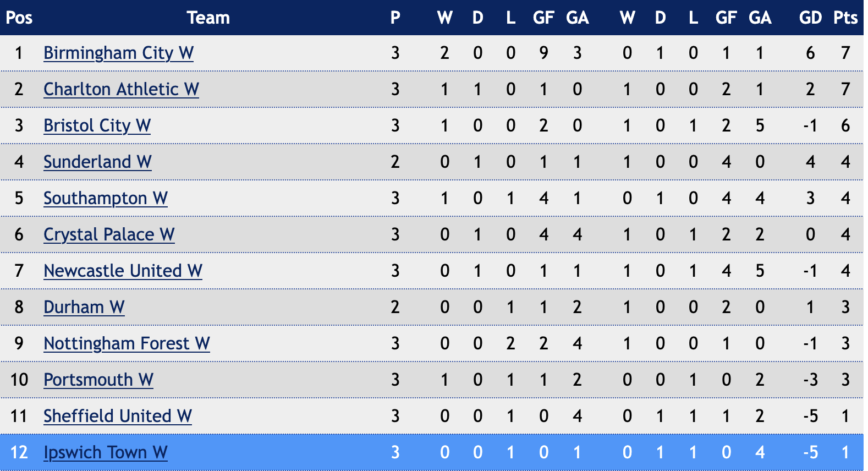Select the Sunderland W link
Viewport: 868px width, 471px height.
click(97, 162)
